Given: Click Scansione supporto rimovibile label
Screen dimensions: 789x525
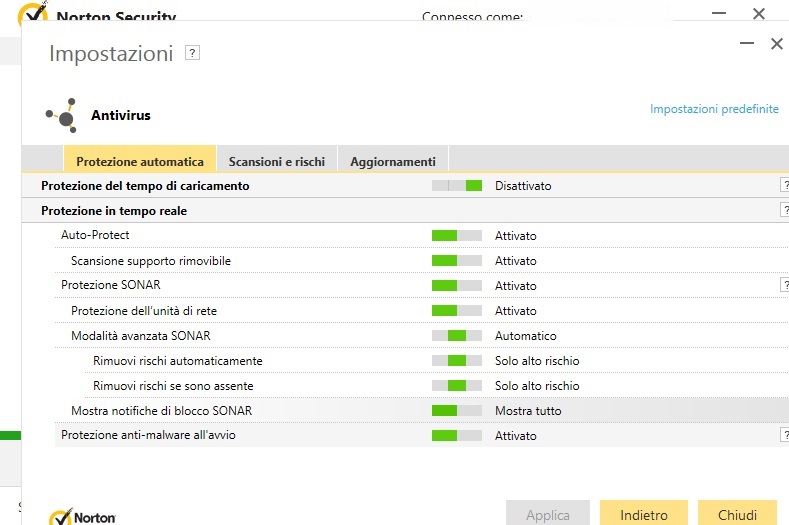Looking at the screenshot, I should pos(151,261).
